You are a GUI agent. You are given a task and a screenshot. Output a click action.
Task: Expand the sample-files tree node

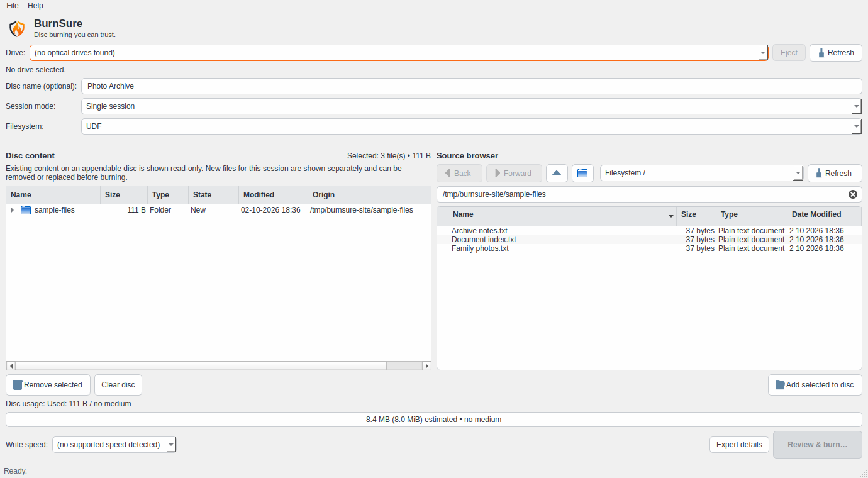pyautogui.click(x=13, y=210)
